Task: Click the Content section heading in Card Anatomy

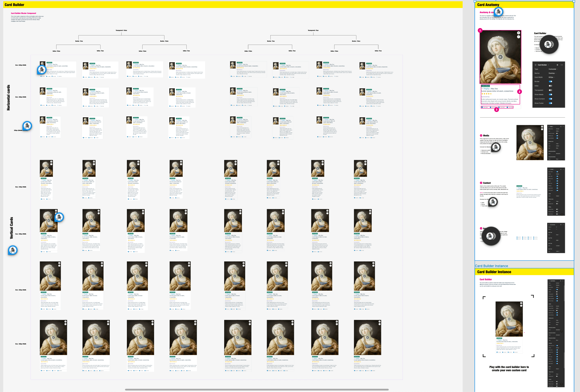Action: (x=487, y=183)
